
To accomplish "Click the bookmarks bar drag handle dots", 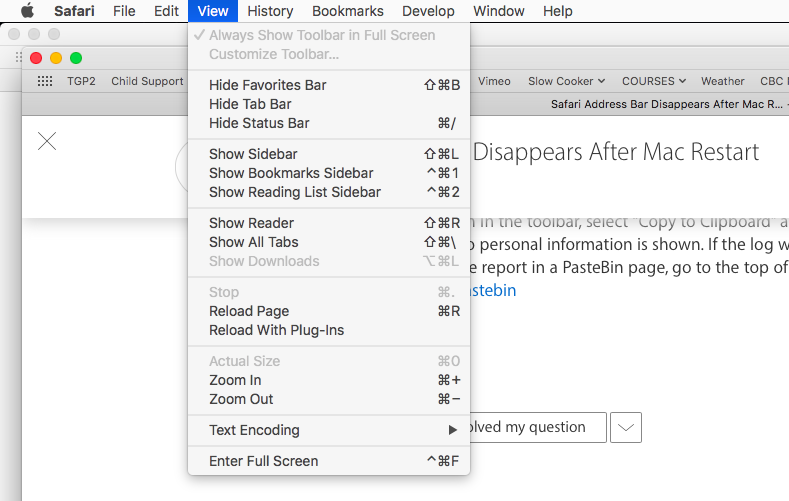I will (x=19, y=57).
